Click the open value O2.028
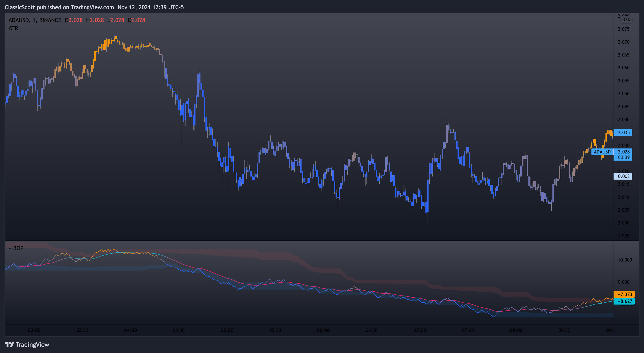The height and width of the screenshot is (353, 644). (74, 20)
